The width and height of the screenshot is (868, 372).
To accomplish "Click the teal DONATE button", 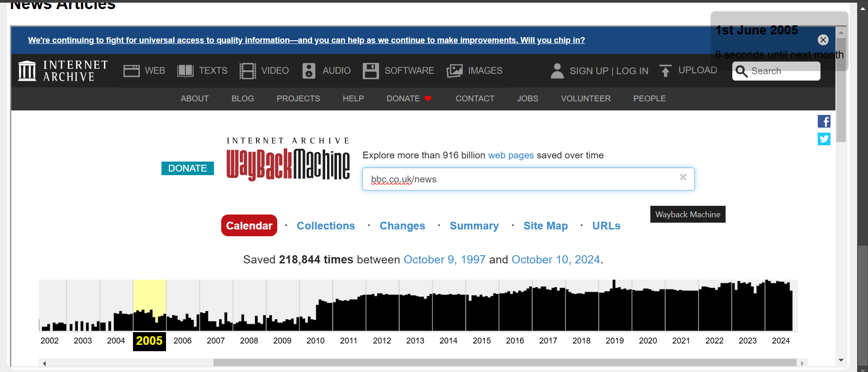I will coord(188,168).
